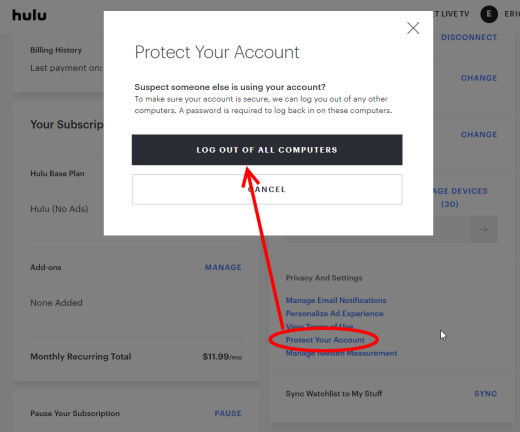Viewport: 520px width, 432px height.
Task: Cancel the account protection dialog
Action: (267, 189)
